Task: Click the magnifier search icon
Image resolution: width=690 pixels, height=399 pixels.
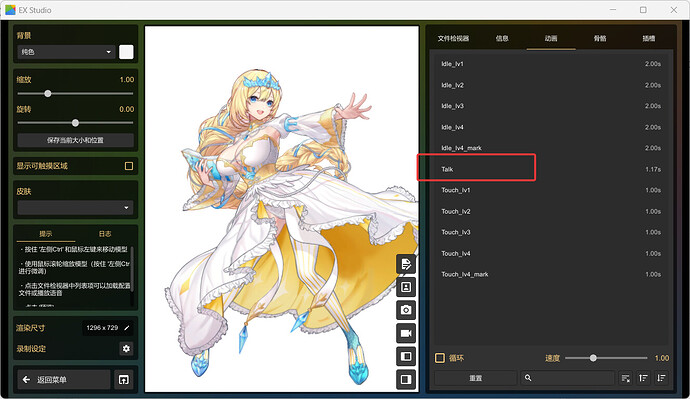Action: click(528, 378)
